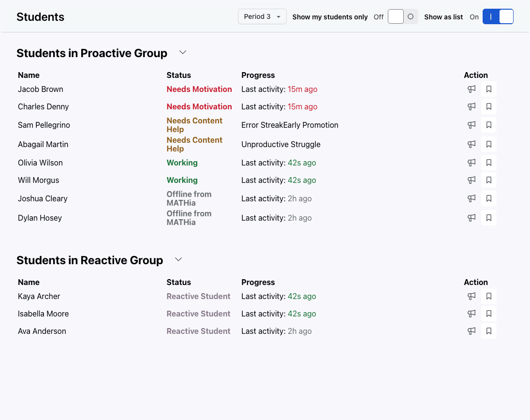Select student name Olivia Wilson
This screenshot has height=420, width=530.
tap(40, 163)
